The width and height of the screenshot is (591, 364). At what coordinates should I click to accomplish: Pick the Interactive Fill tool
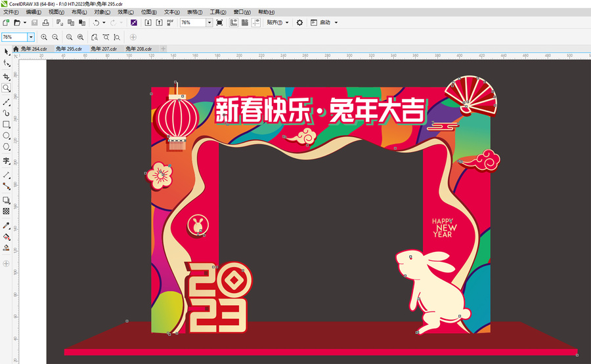pyautogui.click(x=6, y=237)
